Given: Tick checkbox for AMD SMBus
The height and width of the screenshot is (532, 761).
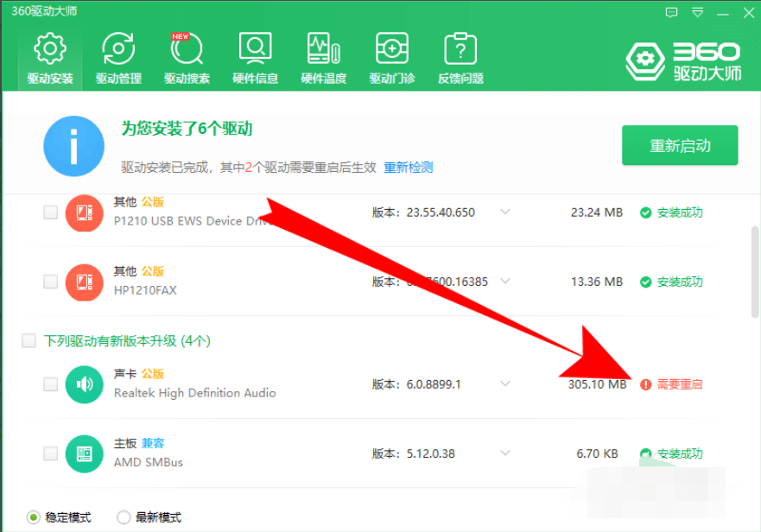Looking at the screenshot, I should tap(50, 453).
